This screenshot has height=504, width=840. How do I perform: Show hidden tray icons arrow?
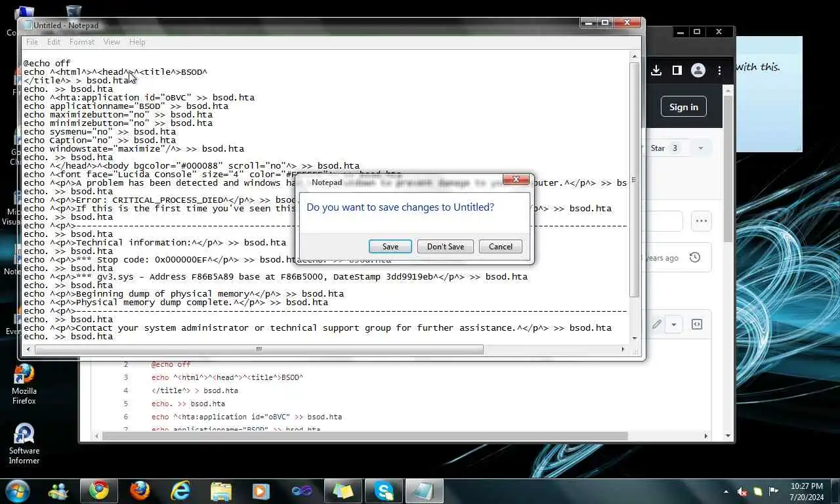pyautogui.click(x=726, y=492)
